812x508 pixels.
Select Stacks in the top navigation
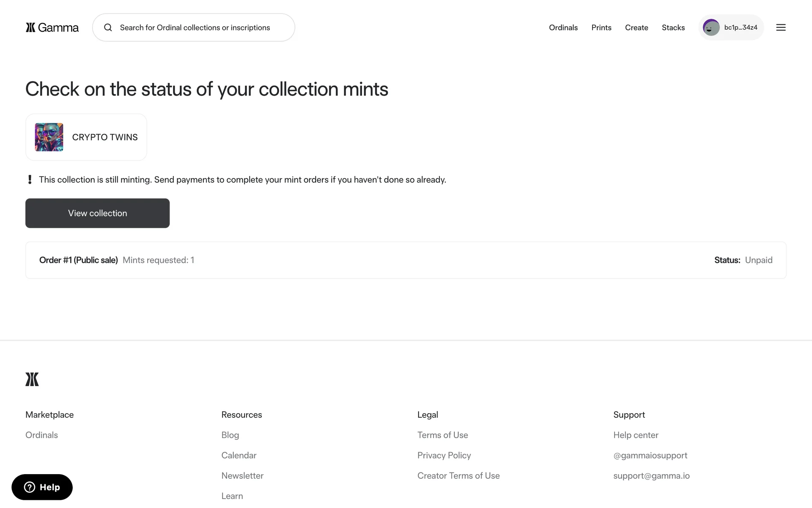point(673,28)
